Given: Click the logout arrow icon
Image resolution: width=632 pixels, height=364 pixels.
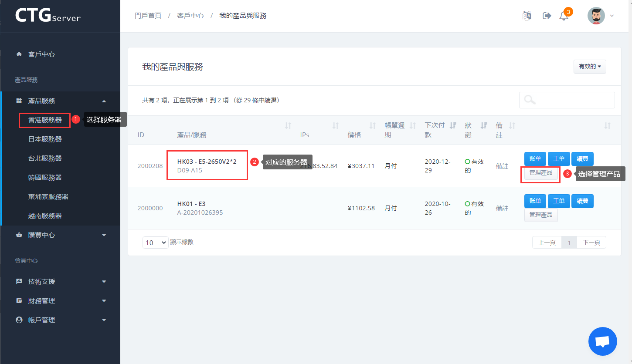Looking at the screenshot, I should (x=547, y=16).
